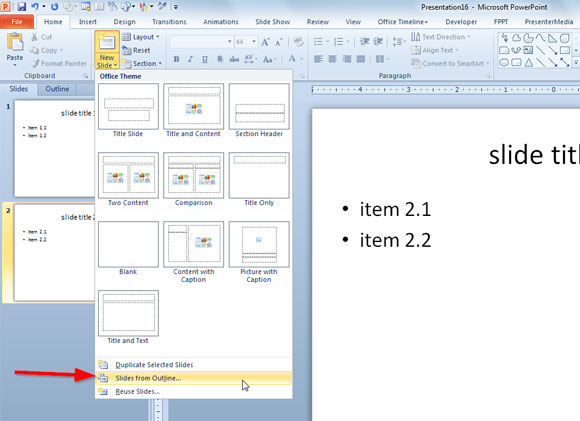Open Clipboard dialog launcher
580x421 pixels.
86,76
